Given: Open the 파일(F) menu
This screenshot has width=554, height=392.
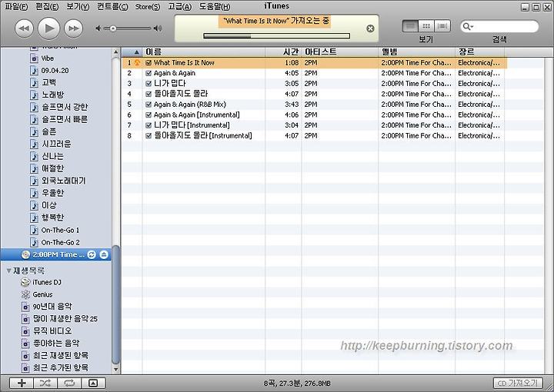Looking at the screenshot, I should click(16, 6).
